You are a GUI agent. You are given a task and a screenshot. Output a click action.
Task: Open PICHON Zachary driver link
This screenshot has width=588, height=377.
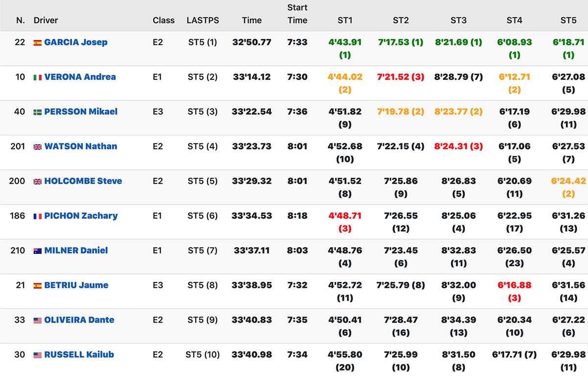pos(81,216)
